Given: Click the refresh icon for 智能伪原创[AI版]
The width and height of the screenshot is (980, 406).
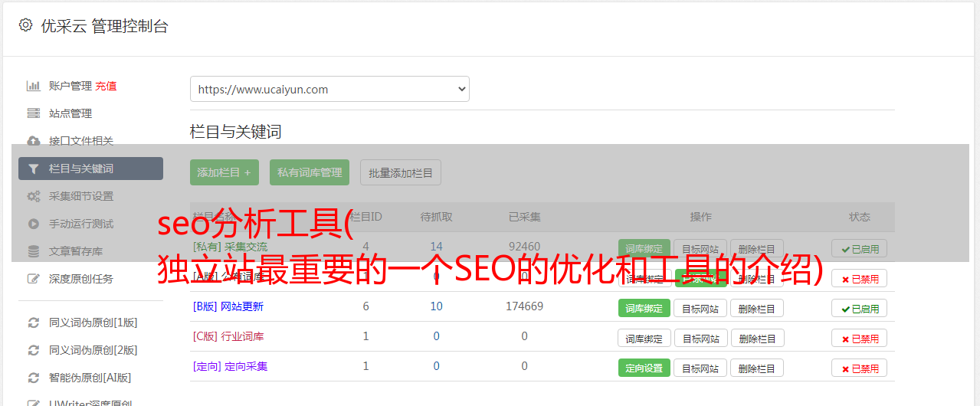Looking at the screenshot, I should [34, 378].
